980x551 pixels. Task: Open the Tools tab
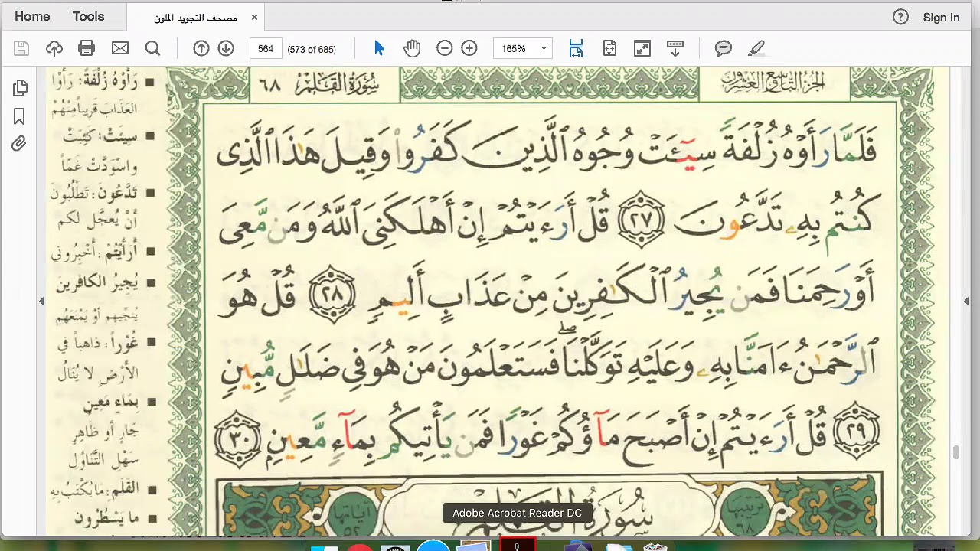(88, 16)
